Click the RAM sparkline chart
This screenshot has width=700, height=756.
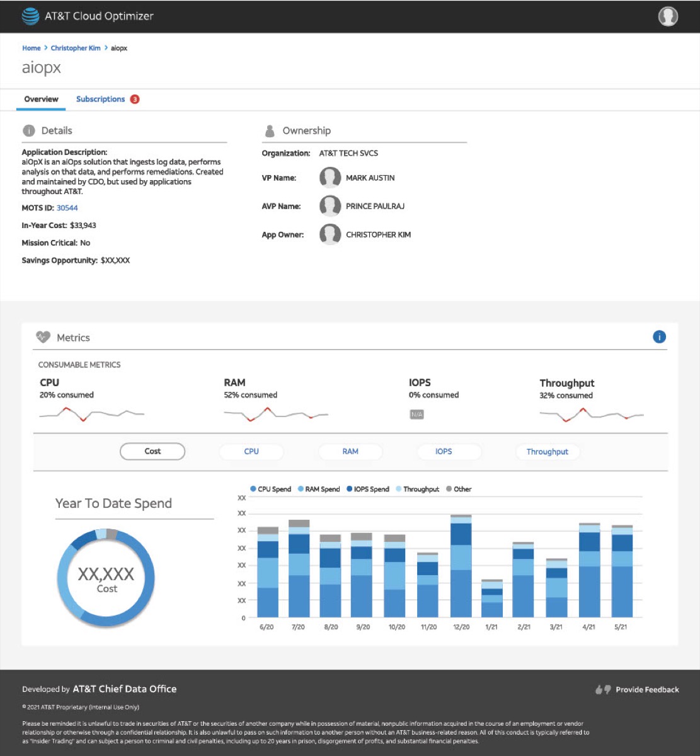(x=276, y=414)
